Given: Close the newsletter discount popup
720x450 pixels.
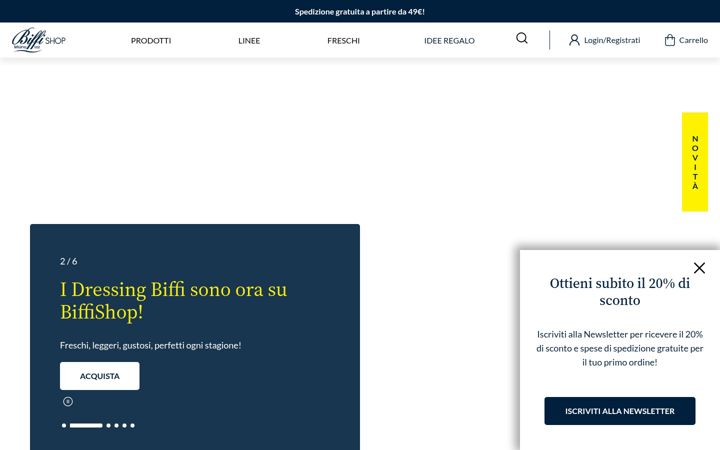Looking at the screenshot, I should pos(699,268).
